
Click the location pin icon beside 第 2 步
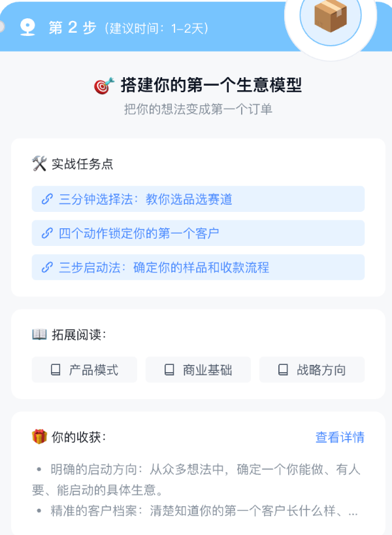[x=28, y=27]
